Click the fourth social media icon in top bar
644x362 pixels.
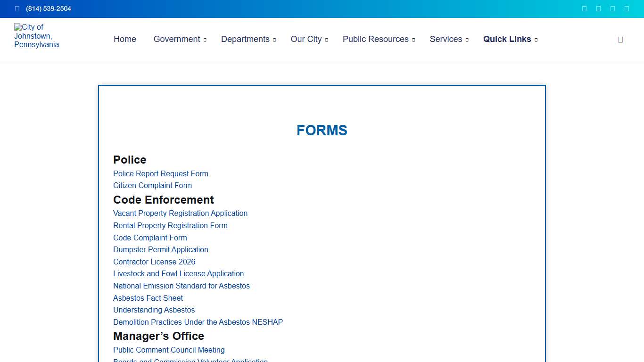[627, 8]
